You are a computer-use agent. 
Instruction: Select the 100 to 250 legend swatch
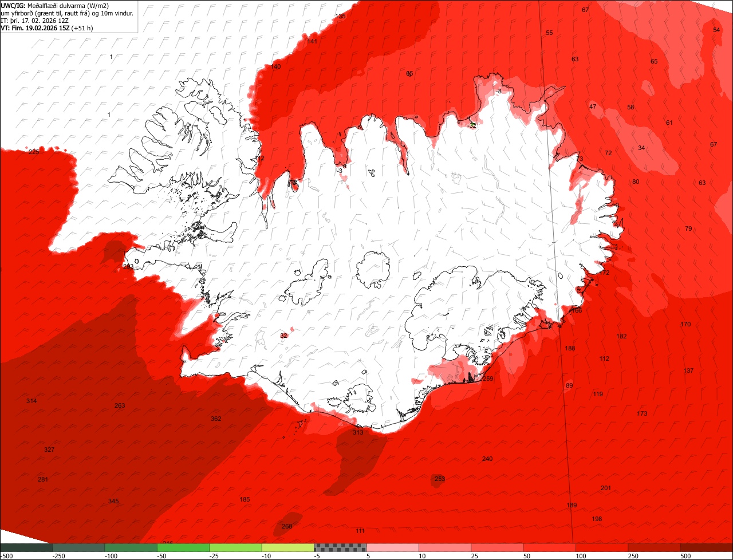(x=602, y=547)
